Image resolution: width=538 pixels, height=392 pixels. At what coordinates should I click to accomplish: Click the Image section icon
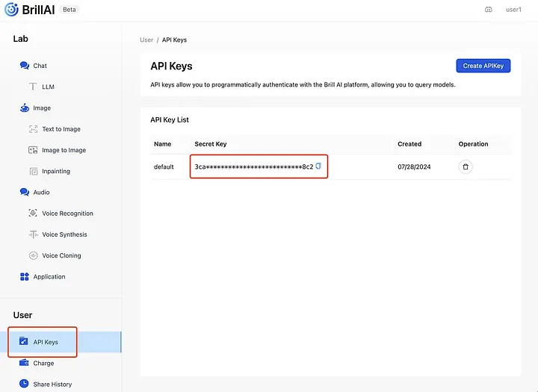(25, 108)
